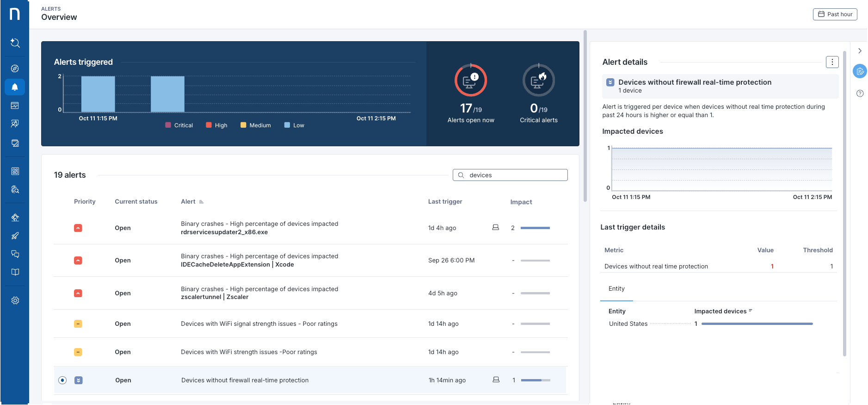Open the settings gear icon in sidebar

point(15,300)
